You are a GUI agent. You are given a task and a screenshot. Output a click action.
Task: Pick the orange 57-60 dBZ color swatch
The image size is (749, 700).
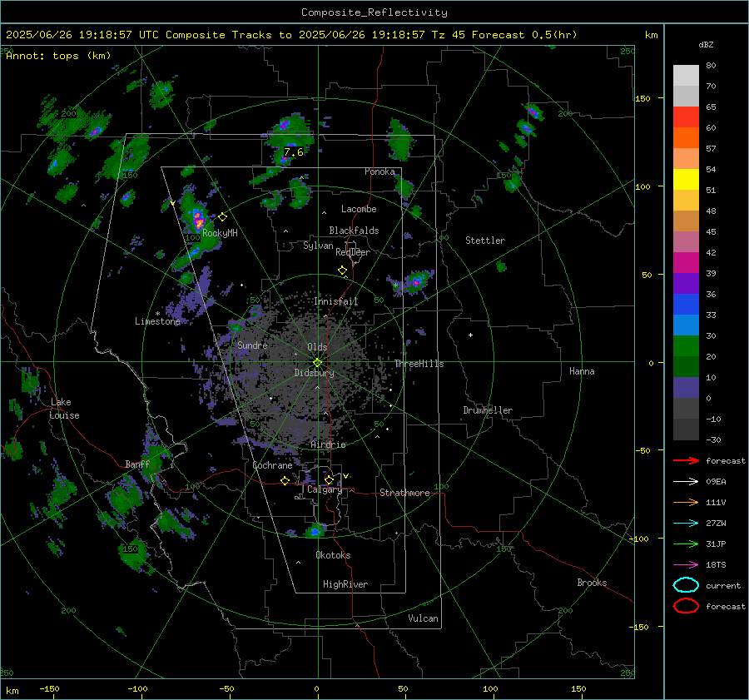tap(686, 137)
